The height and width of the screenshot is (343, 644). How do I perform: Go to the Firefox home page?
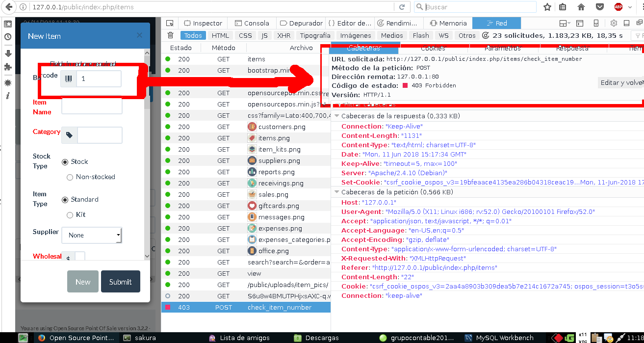[x=581, y=7]
